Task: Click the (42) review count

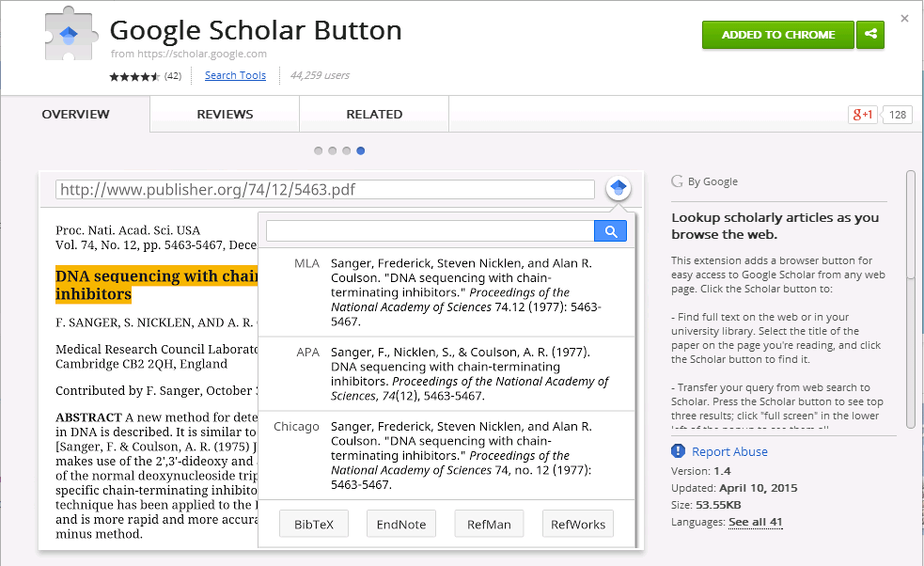Action: pos(173,75)
